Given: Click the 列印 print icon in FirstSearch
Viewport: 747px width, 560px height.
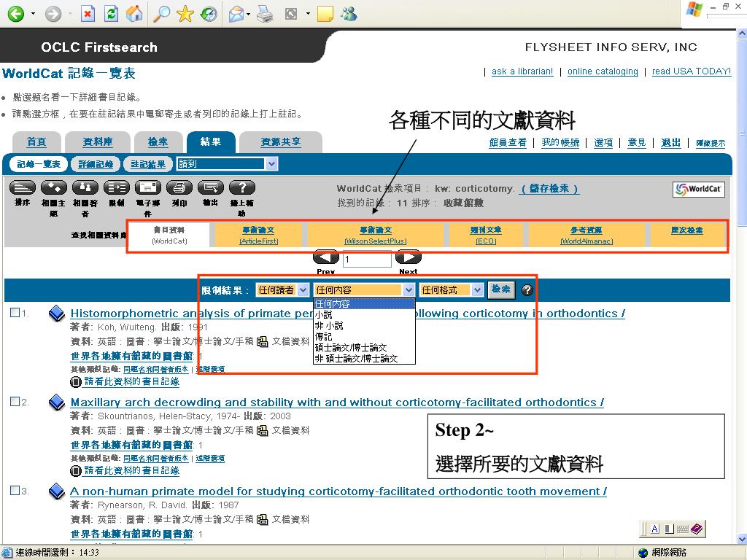Looking at the screenshot, I should pyautogui.click(x=179, y=187).
